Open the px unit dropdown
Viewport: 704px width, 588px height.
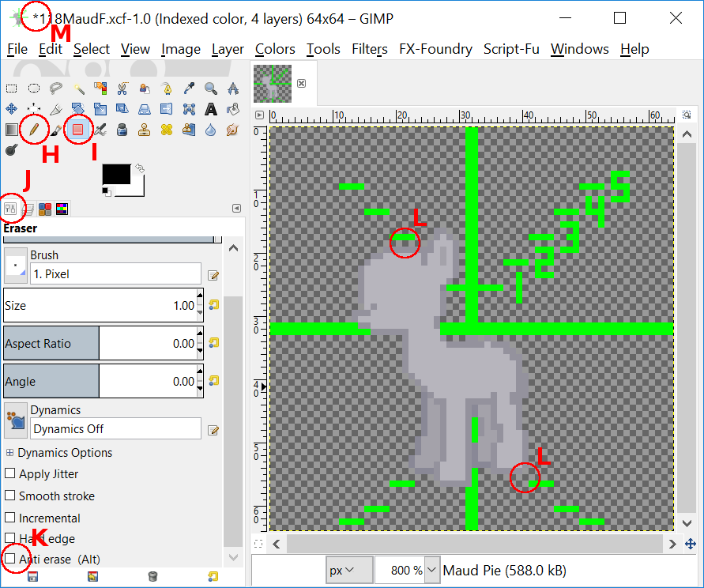(x=349, y=570)
